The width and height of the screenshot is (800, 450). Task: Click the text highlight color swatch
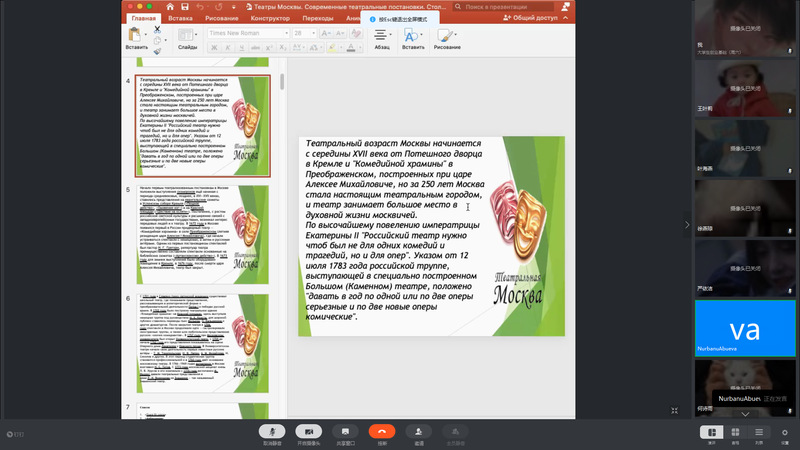coord(332,47)
